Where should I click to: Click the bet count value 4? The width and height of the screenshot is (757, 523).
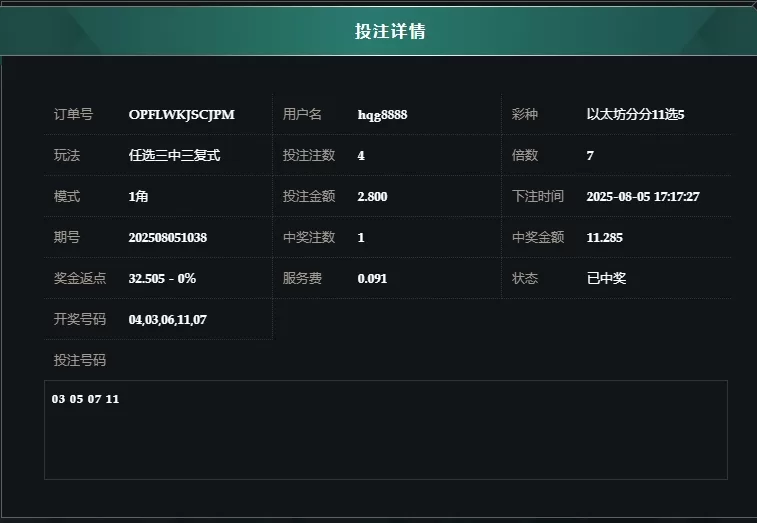coord(361,155)
